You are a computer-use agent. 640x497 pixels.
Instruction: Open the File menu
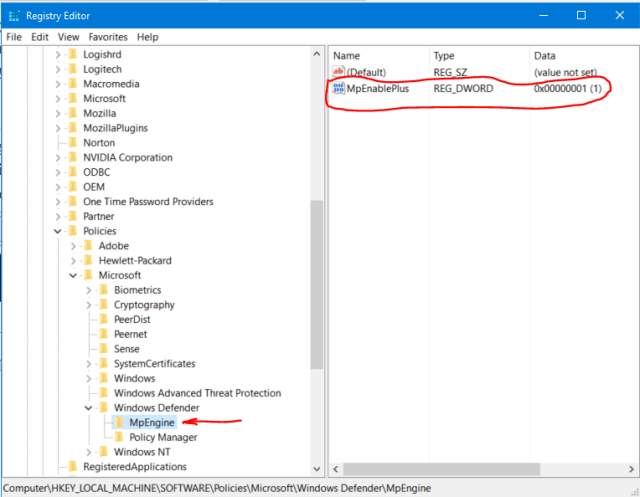[x=14, y=37]
